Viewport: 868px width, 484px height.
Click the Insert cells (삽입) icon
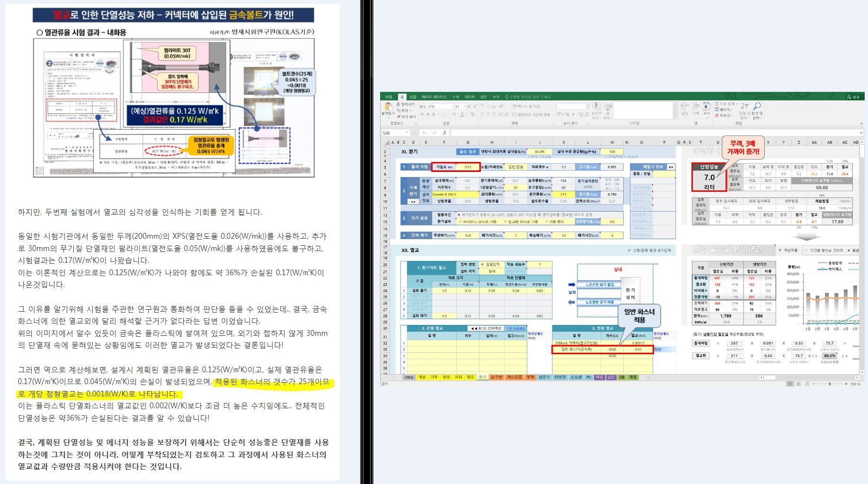tap(684, 107)
